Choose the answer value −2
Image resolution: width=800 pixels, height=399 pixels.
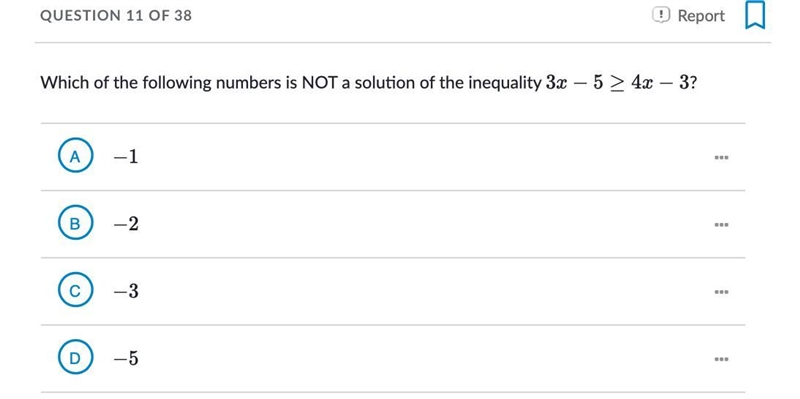point(126,224)
